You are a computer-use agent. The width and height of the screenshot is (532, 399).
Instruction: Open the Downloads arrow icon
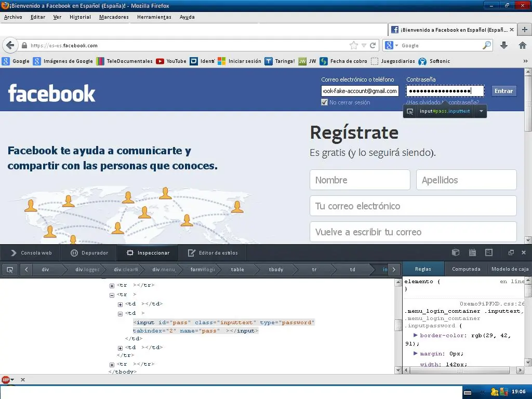click(x=503, y=45)
